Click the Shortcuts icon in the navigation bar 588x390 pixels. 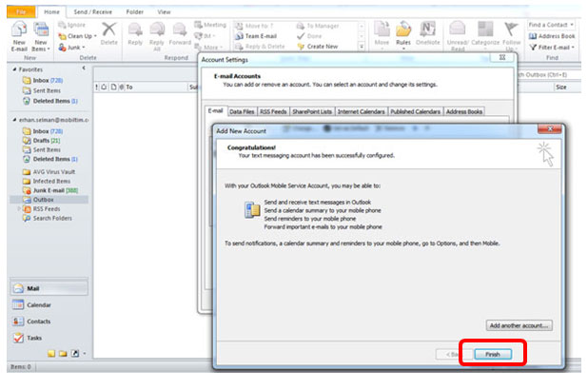(75, 353)
